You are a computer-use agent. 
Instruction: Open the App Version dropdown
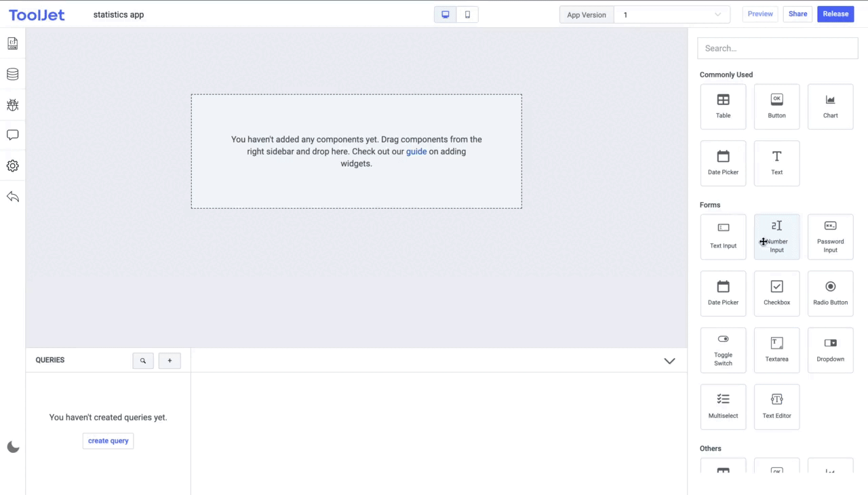(671, 15)
